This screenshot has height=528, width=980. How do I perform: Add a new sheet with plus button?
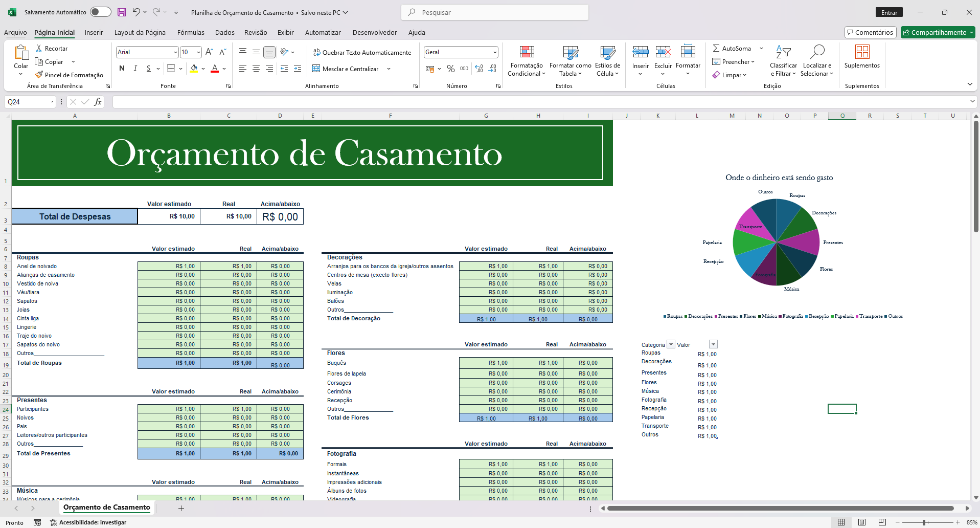[181, 508]
